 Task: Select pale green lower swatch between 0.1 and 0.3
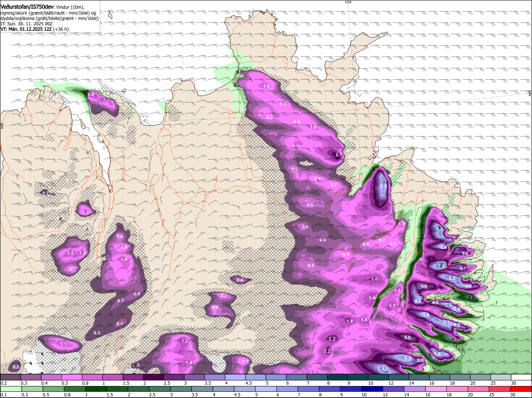11,389
